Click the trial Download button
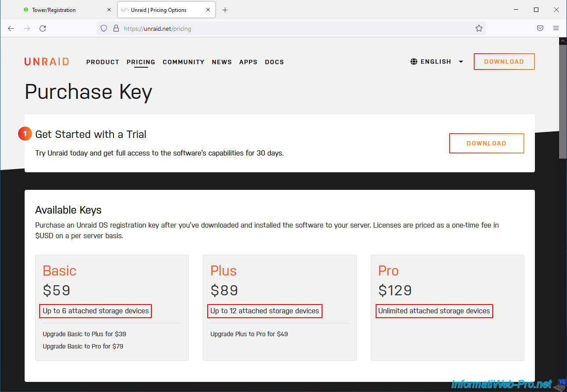567x392 pixels. click(486, 143)
